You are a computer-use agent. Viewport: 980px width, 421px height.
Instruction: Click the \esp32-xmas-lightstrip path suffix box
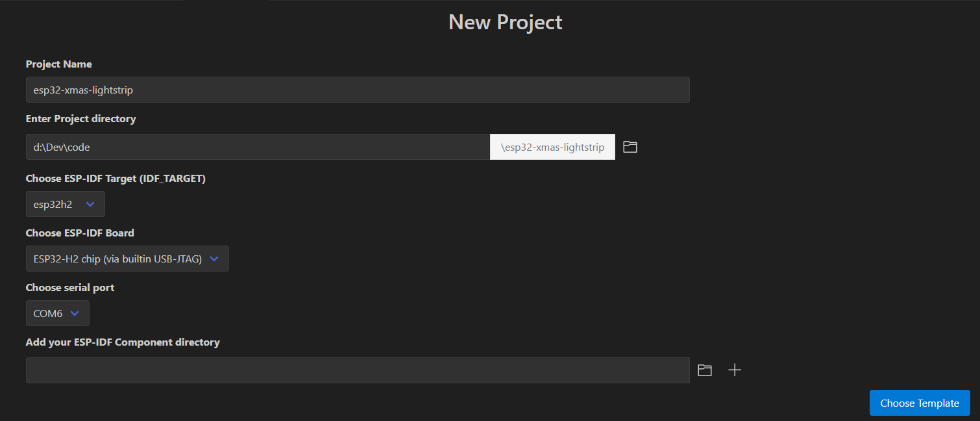(552, 147)
